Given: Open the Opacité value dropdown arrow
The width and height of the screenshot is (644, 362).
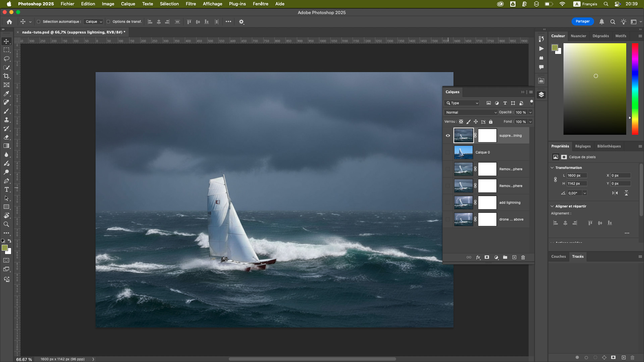Looking at the screenshot, I should tap(530, 113).
